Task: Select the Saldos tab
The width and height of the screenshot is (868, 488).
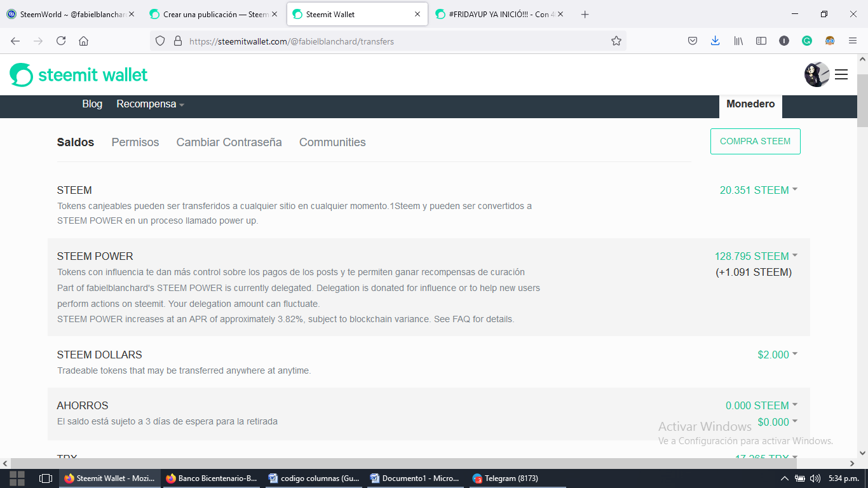Action: click(x=76, y=142)
